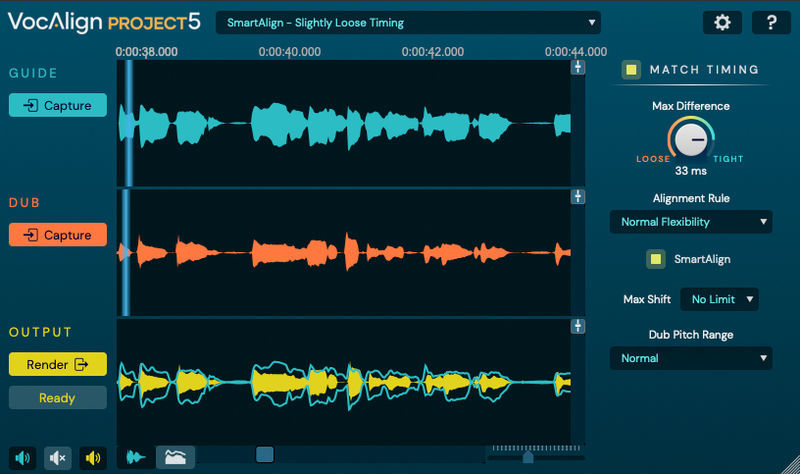Toggle the muted speaker button
This screenshot has width=800, height=474.
pos(58,458)
